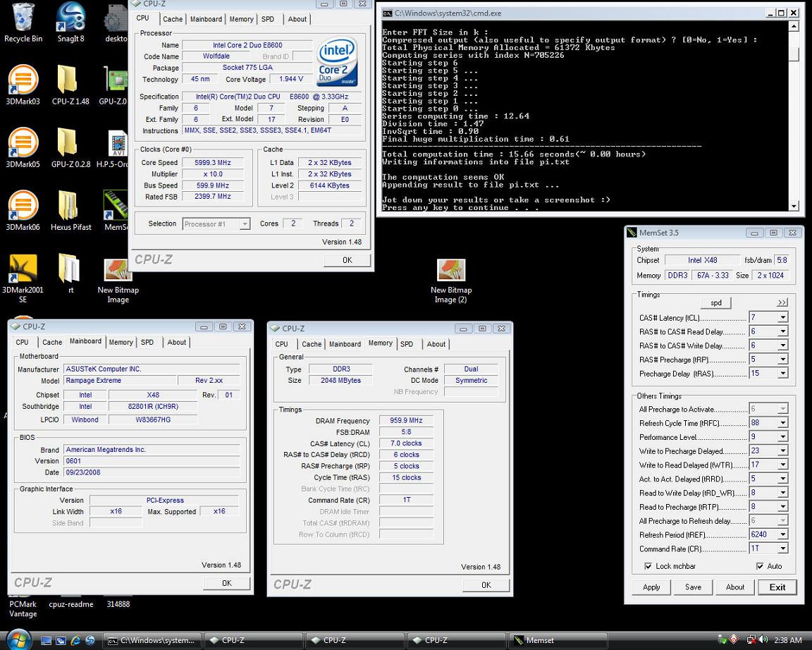Image resolution: width=812 pixels, height=650 pixels.
Task: Open the Command Rate (CR) dropdown in MemSet
Action: 783,548
